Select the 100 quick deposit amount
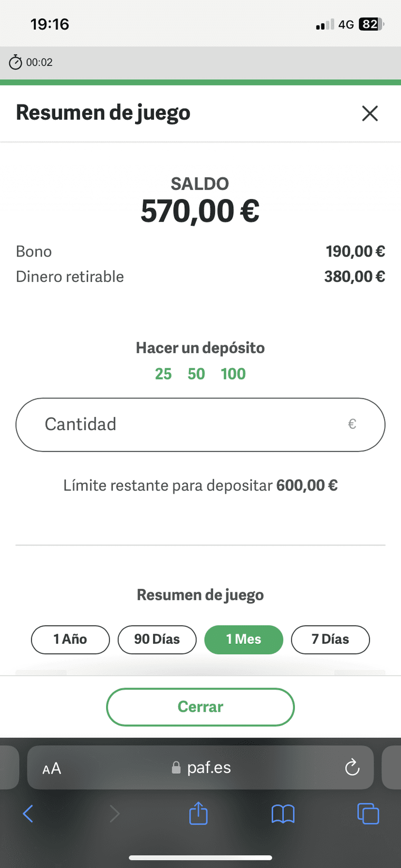Viewport: 401px width, 868px height. coord(233,374)
